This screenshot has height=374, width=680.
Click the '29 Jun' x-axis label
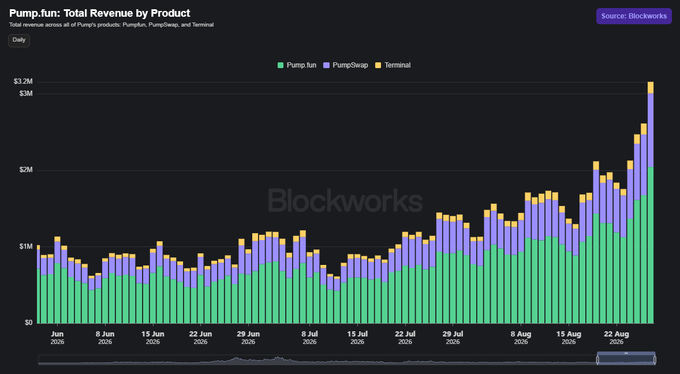[x=248, y=334]
